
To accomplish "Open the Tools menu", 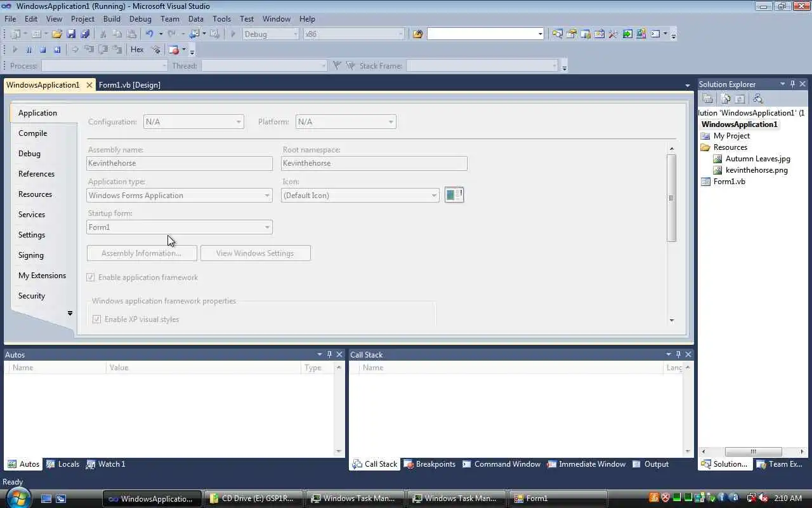I will pos(221,19).
